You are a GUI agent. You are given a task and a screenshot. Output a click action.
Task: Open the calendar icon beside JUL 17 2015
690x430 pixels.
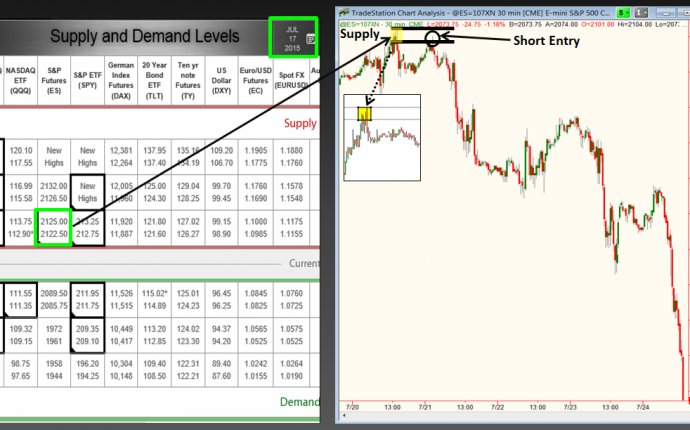(x=310, y=39)
